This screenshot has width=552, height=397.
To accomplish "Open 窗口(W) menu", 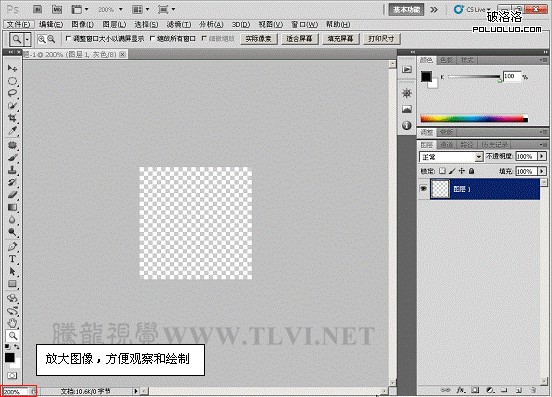I will [304, 24].
